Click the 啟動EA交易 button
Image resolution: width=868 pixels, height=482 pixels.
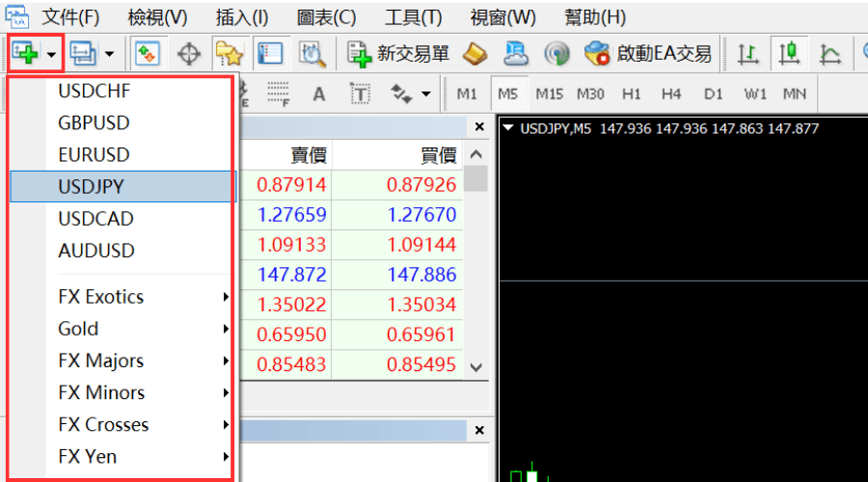pyautogui.click(x=648, y=54)
